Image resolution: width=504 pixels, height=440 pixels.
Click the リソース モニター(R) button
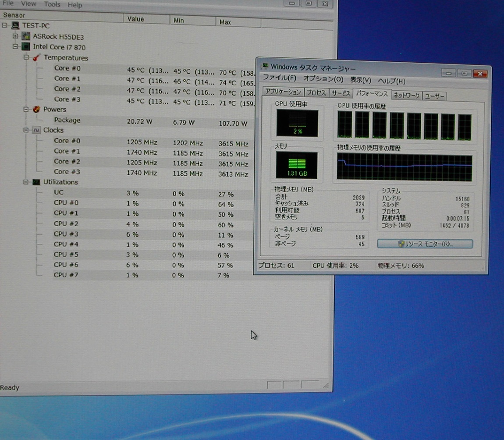click(x=425, y=244)
